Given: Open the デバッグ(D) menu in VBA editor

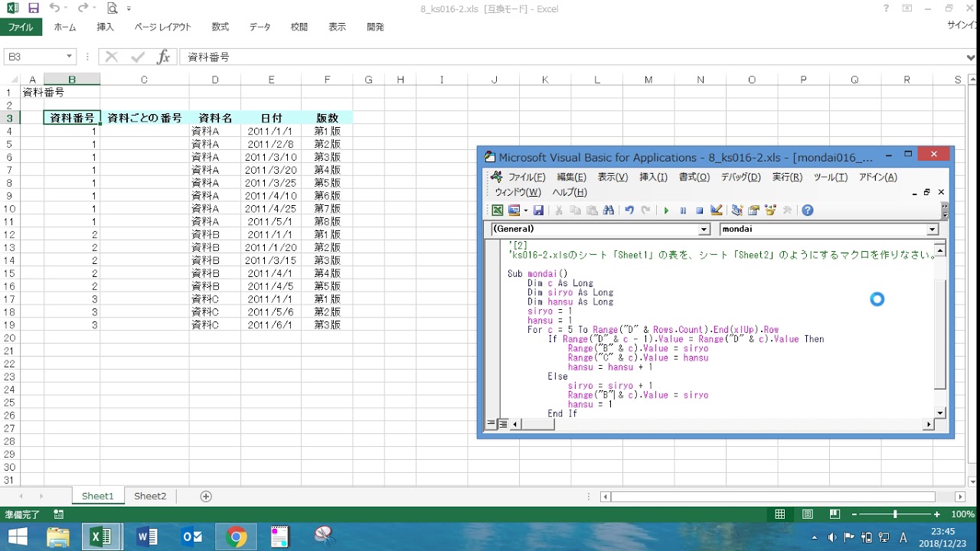Looking at the screenshot, I should point(740,177).
